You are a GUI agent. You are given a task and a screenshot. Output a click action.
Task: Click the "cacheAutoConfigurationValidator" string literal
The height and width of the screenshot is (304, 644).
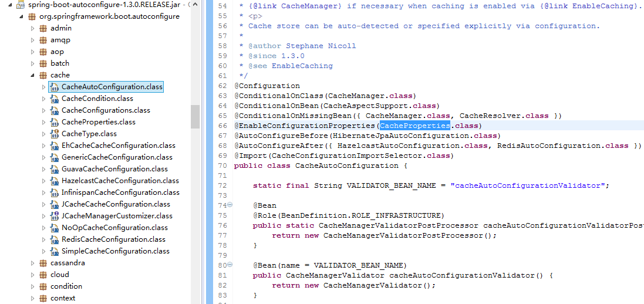point(527,185)
